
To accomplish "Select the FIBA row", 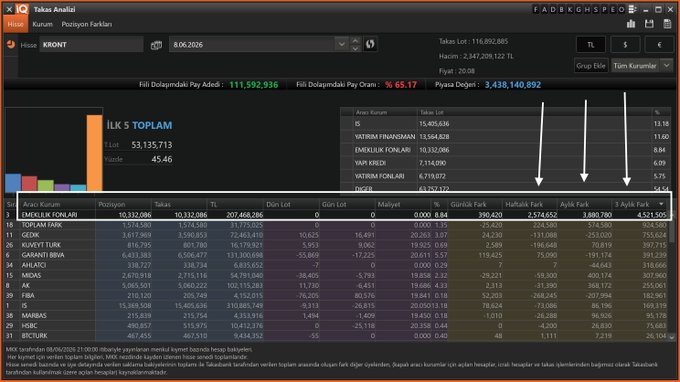I will point(337,295).
